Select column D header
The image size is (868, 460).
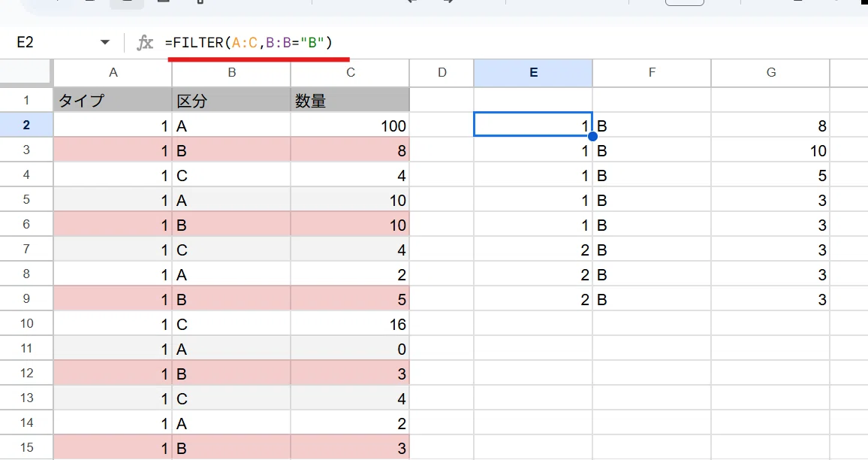442,73
